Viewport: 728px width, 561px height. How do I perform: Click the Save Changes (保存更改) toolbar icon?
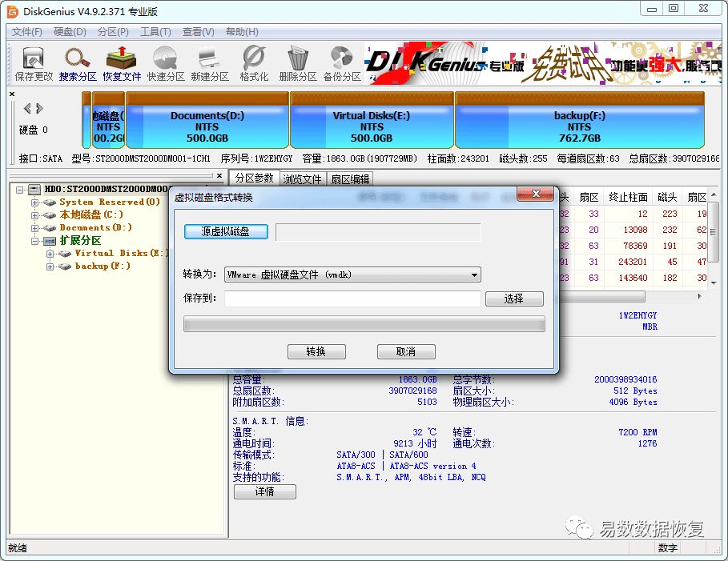[34, 64]
